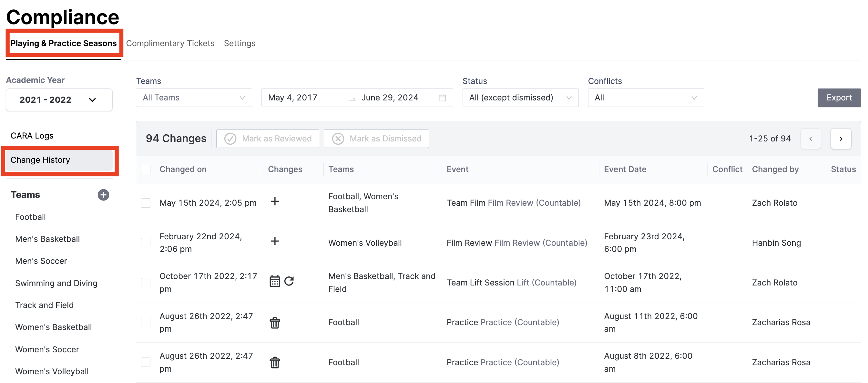Check the August 11th Practice row checkbox
This screenshot has height=383, width=868.
tap(146, 322)
